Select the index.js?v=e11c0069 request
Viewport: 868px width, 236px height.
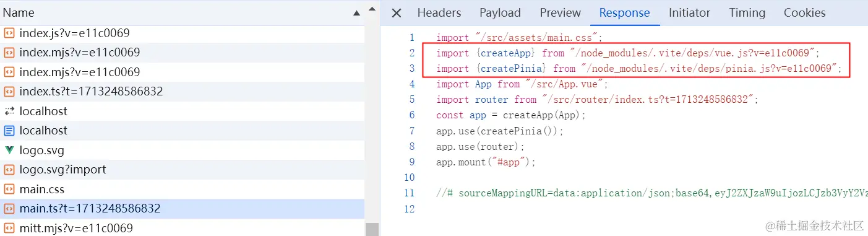[x=183, y=33]
